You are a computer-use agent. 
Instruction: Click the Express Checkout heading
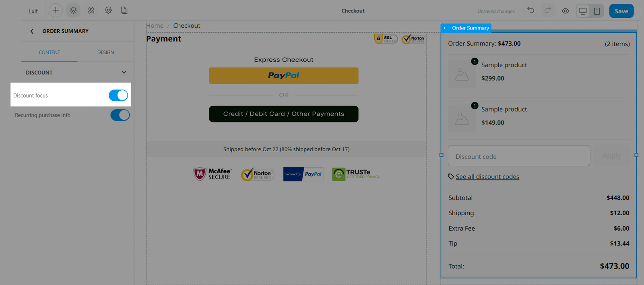point(284,60)
